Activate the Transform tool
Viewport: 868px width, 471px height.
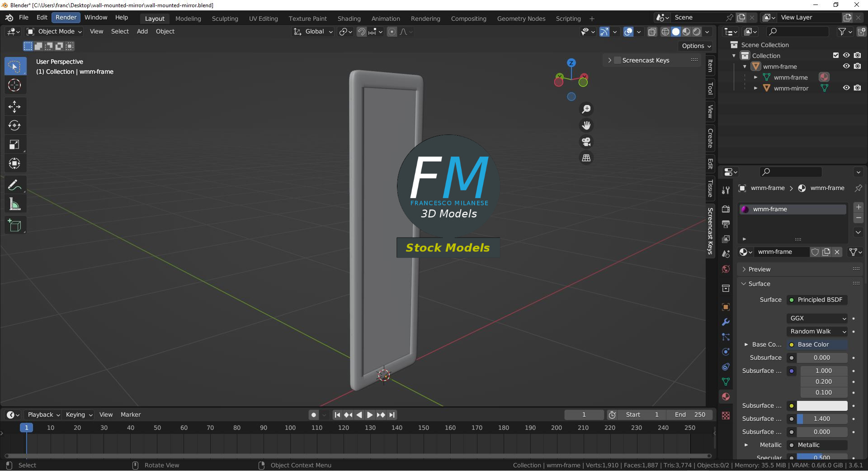point(14,163)
